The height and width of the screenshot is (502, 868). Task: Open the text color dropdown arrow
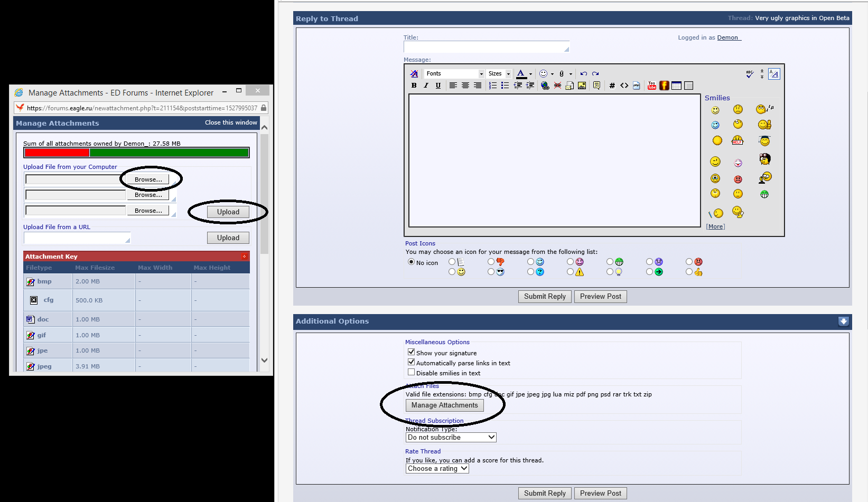[x=530, y=74]
